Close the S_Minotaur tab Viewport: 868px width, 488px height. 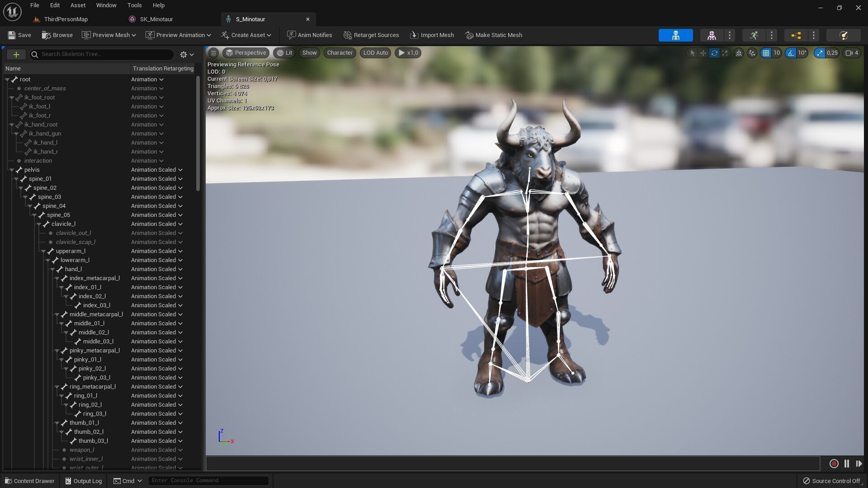pos(308,19)
